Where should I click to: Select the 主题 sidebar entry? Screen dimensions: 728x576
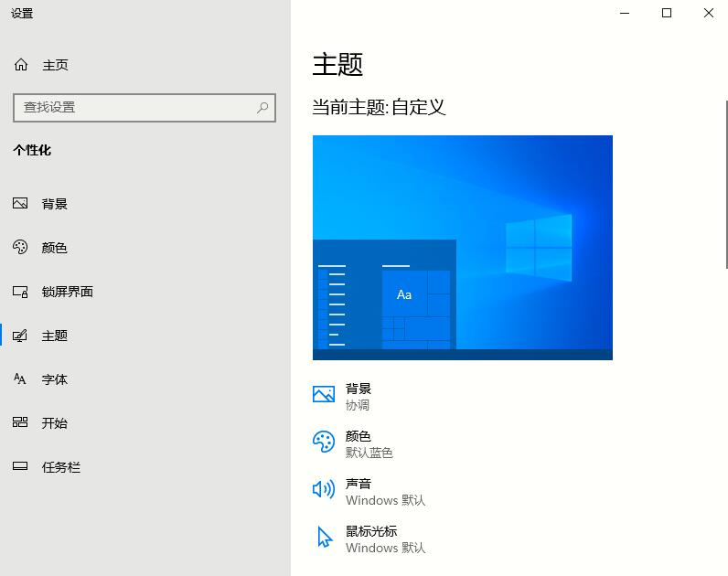[x=54, y=336]
